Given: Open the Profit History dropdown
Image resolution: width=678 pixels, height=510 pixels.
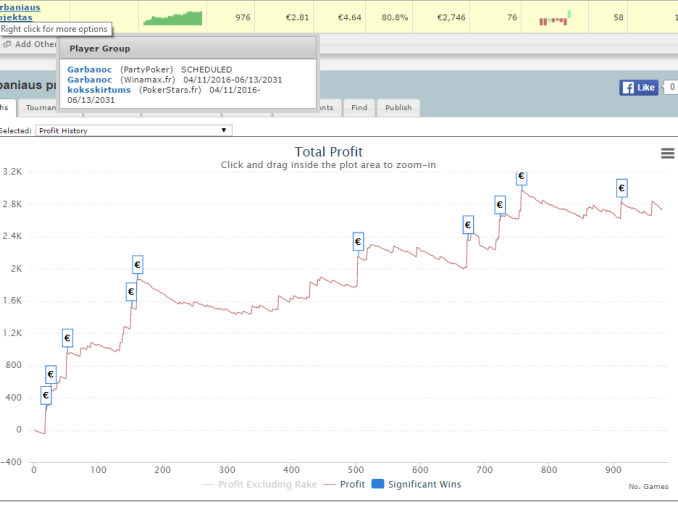Looking at the screenshot, I should click(x=133, y=130).
